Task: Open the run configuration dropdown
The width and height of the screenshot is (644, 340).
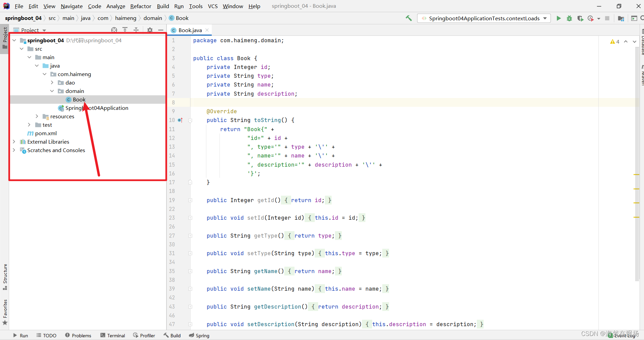Action: pyautogui.click(x=484, y=18)
